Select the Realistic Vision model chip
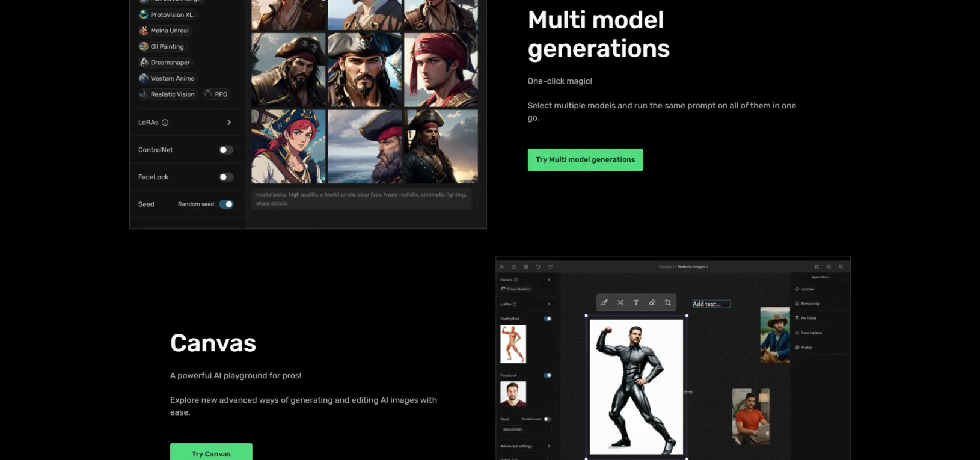The image size is (980, 460). 168,94
